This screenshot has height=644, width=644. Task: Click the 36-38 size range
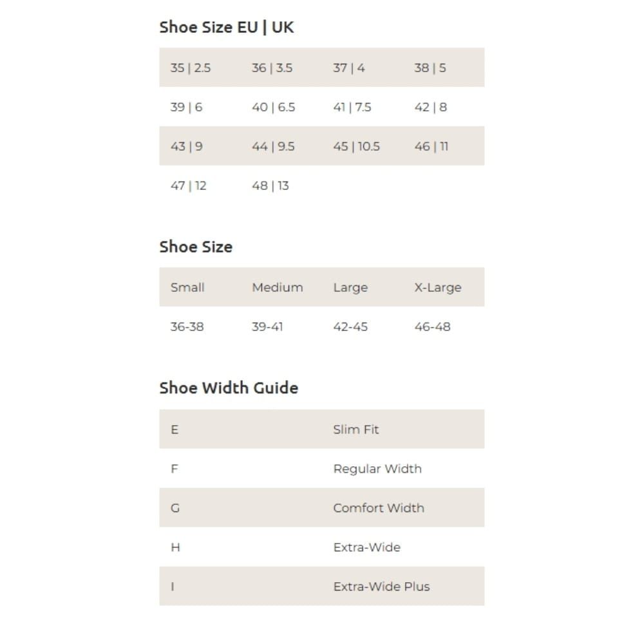[x=187, y=327]
